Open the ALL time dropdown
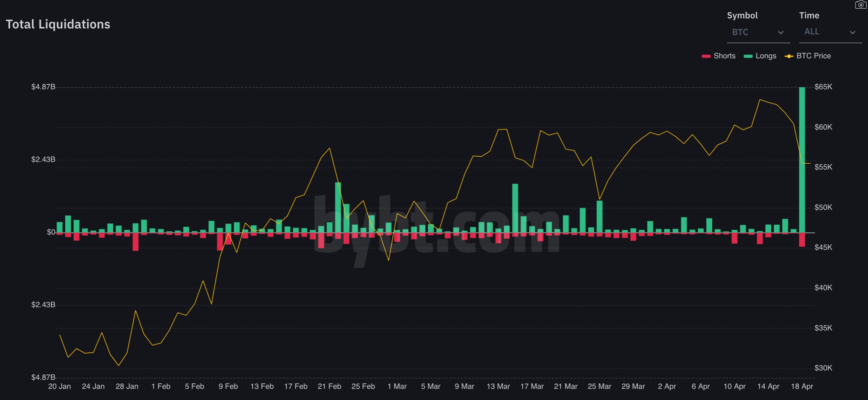The width and height of the screenshot is (868, 400). 830,32
